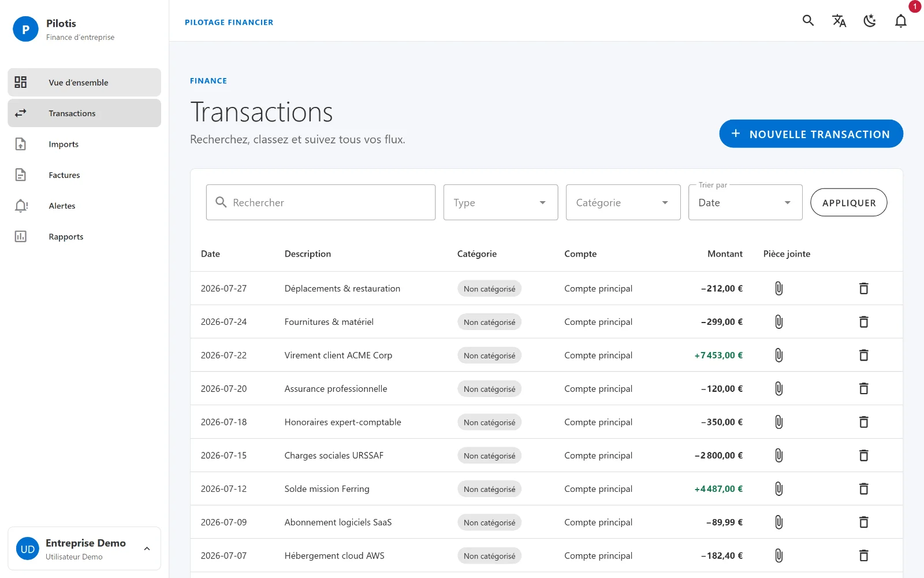Click Compte principal in Honoraires expert-comptable row
The width and height of the screenshot is (924, 578).
click(x=598, y=423)
